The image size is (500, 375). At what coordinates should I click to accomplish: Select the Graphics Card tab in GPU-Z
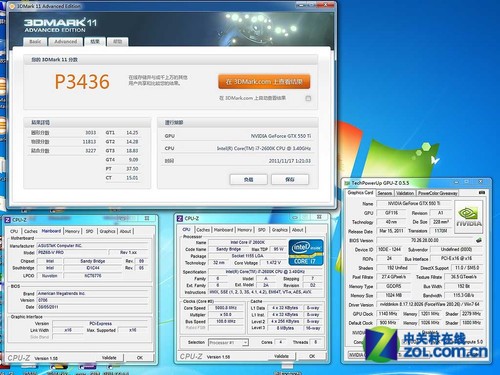(360, 193)
